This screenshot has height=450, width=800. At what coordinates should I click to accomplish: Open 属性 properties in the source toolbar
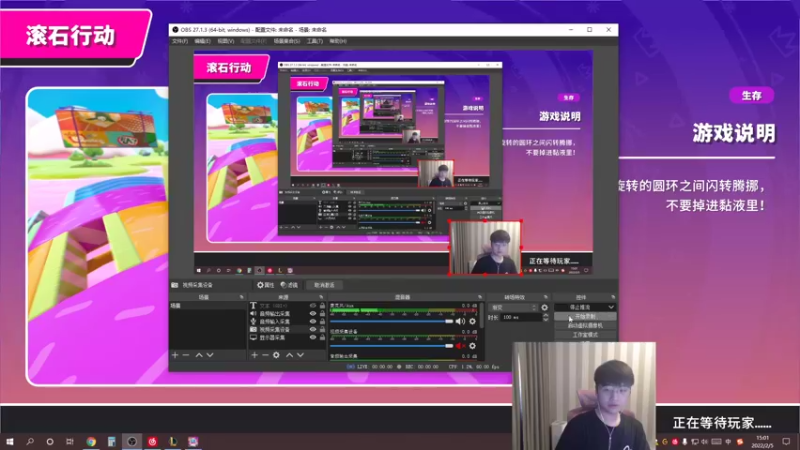click(266, 285)
